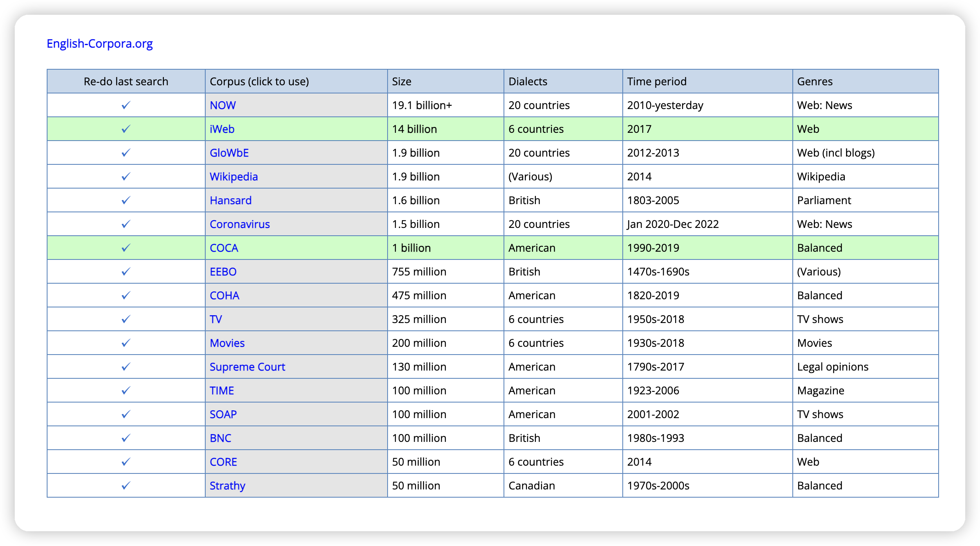This screenshot has height=546, width=980.
Task: Click the checkmark in the NOW row
Action: (x=126, y=105)
